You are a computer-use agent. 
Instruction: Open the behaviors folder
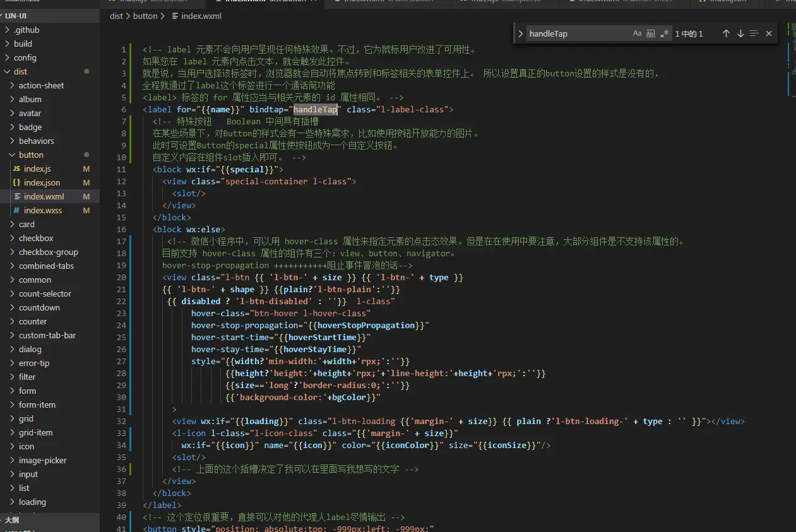50,141
